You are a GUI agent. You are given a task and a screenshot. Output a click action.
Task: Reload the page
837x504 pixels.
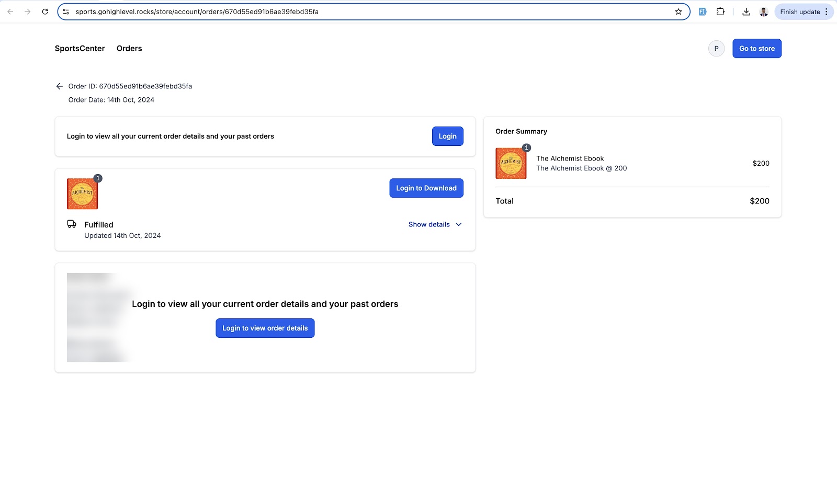pyautogui.click(x=45, y=12)
